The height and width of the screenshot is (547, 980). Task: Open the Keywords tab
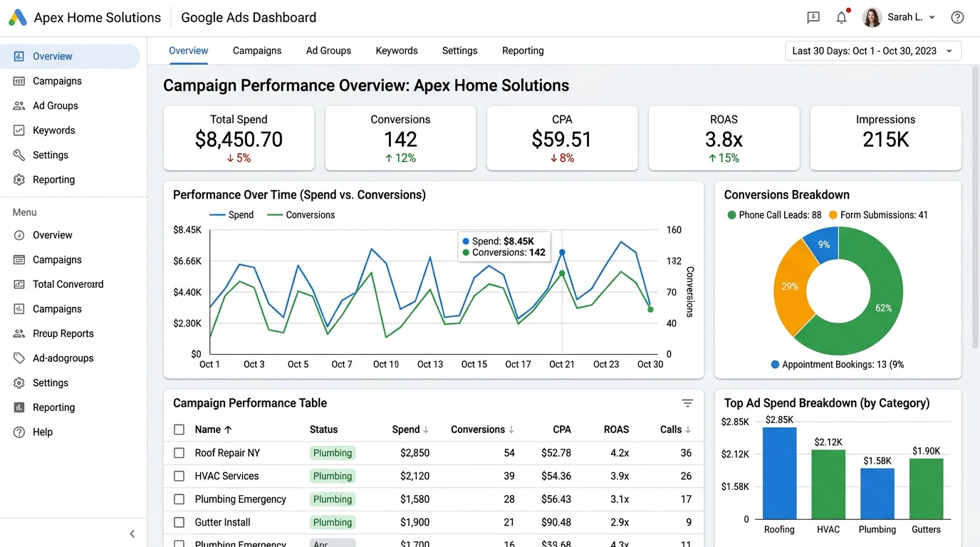[397, 51]
